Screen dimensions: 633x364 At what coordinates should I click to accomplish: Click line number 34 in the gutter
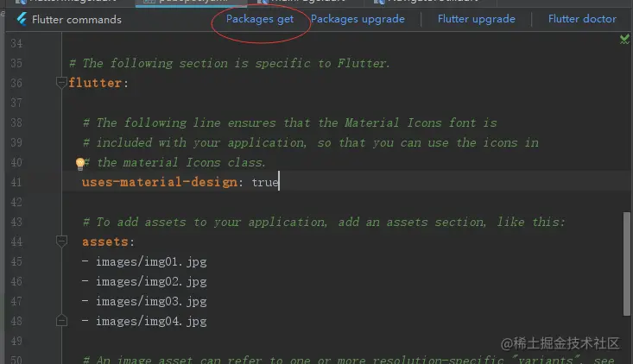[16, 43]
